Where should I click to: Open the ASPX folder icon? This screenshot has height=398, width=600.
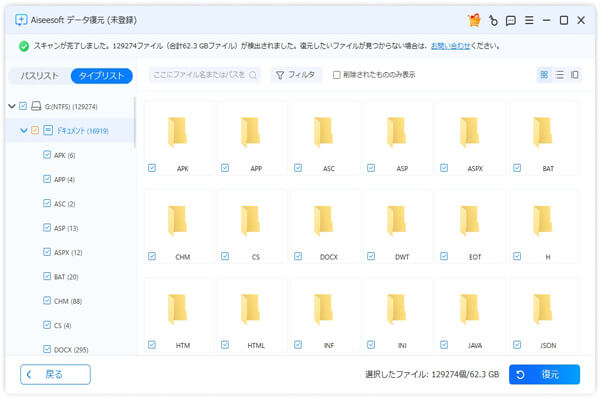[x=470, y=132]
